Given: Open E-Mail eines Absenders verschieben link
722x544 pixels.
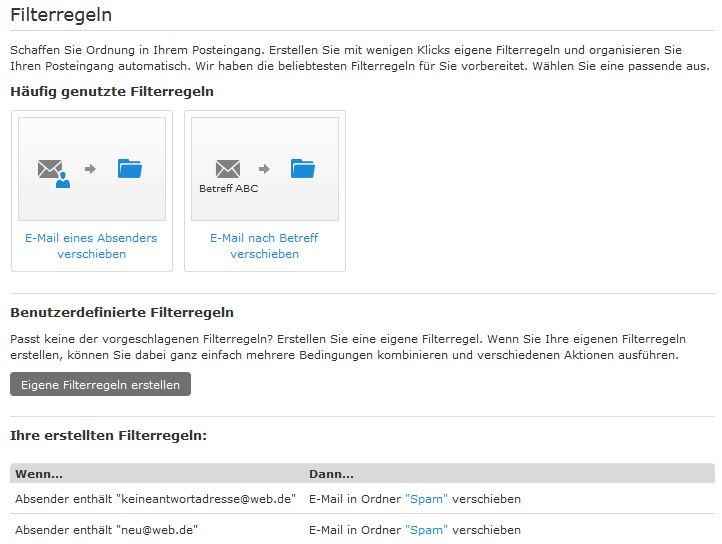Looking at the screenshot, I should (91, 246).
